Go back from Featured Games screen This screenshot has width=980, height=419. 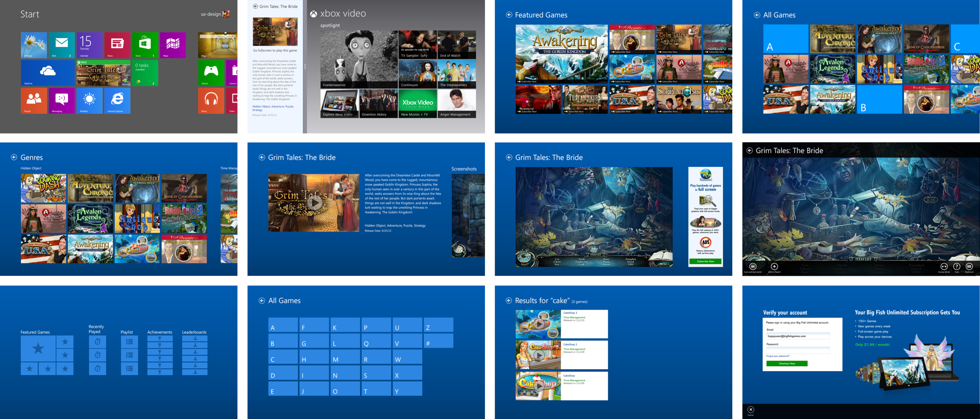pos(509,15)
